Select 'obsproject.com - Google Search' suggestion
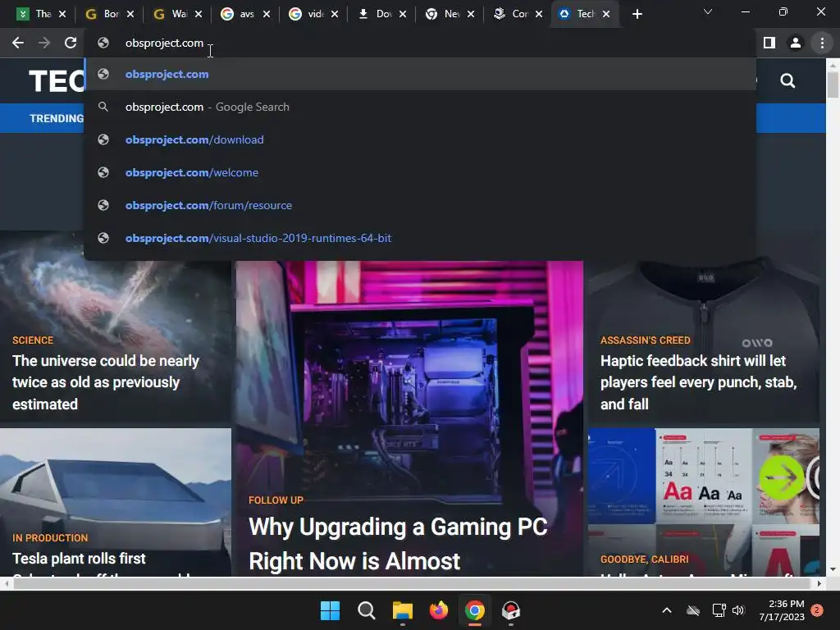This screenshot has width=840, height=630. click(x=421, y=107)
